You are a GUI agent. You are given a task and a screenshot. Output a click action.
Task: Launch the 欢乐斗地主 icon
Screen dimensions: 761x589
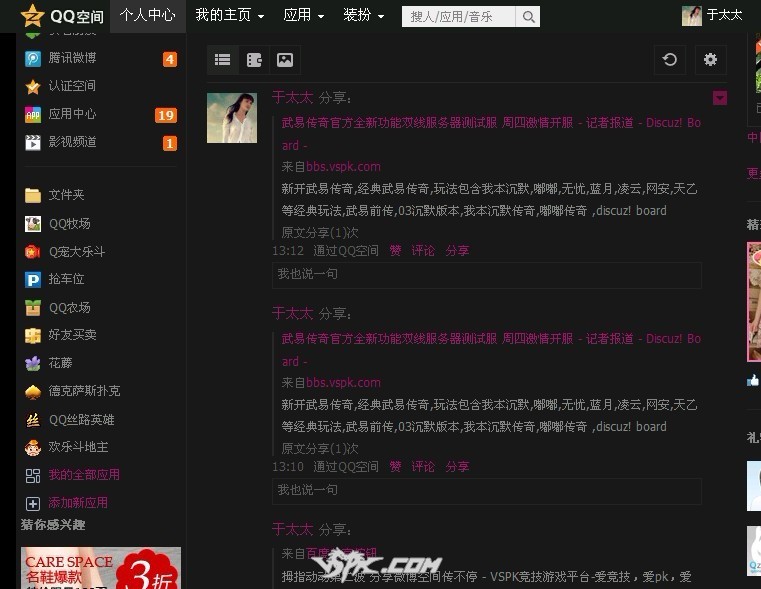coord(33,447)
